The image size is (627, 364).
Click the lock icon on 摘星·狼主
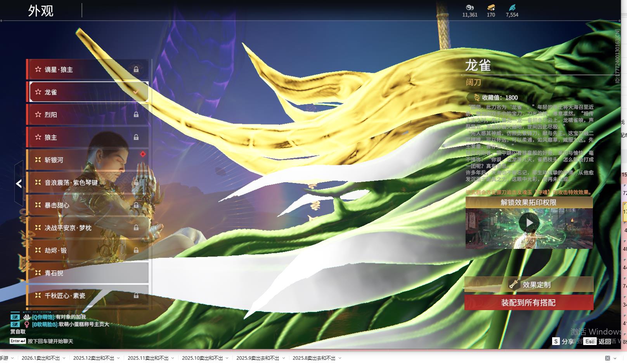pyautogui.click(x=136, y=69)
